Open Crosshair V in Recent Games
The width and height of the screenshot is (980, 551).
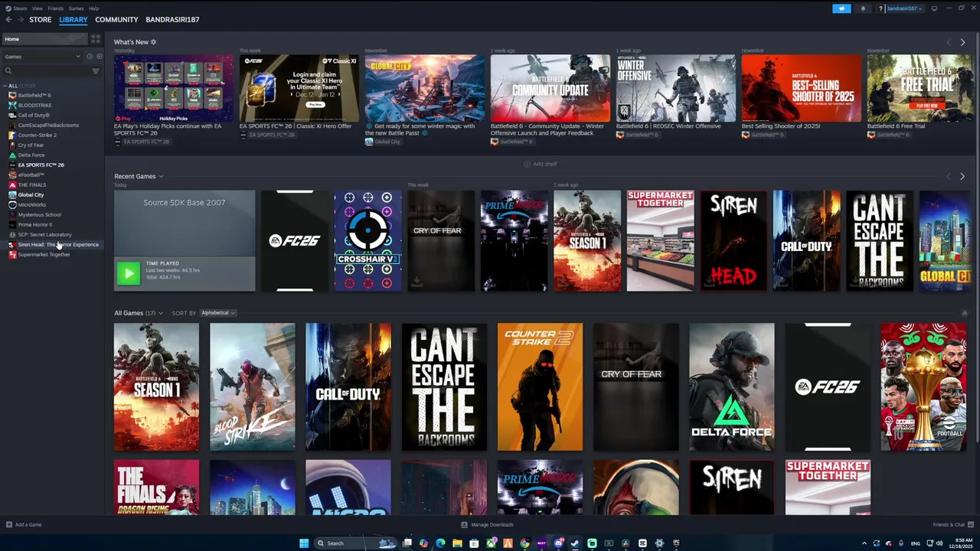pyautogui.click(x=367, y=241)
